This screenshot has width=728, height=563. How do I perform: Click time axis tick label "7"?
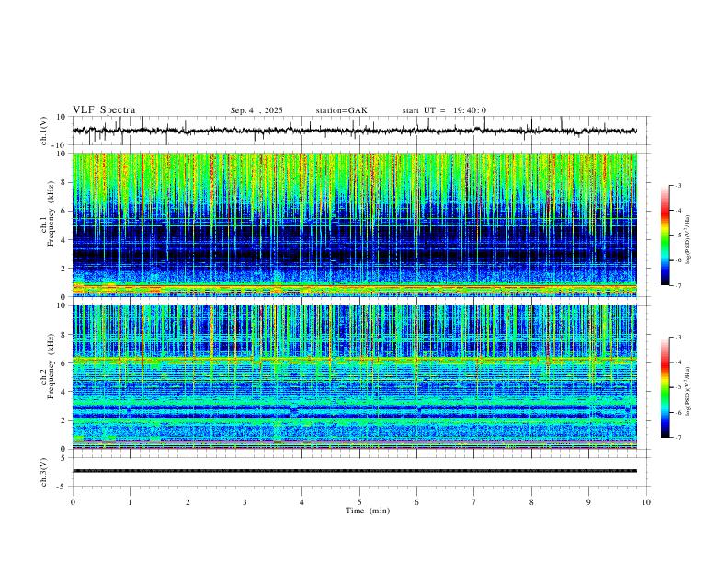pos(474,502)
